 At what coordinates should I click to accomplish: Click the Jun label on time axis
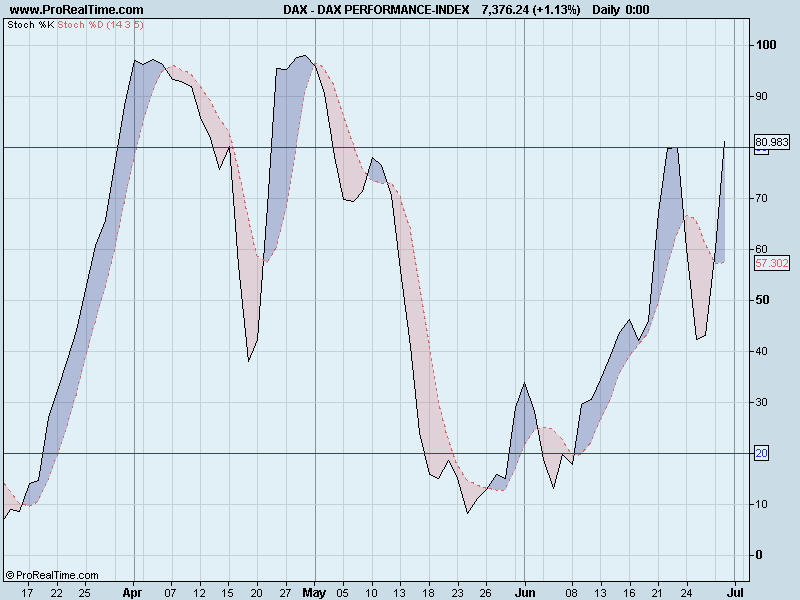click(524, 591)
